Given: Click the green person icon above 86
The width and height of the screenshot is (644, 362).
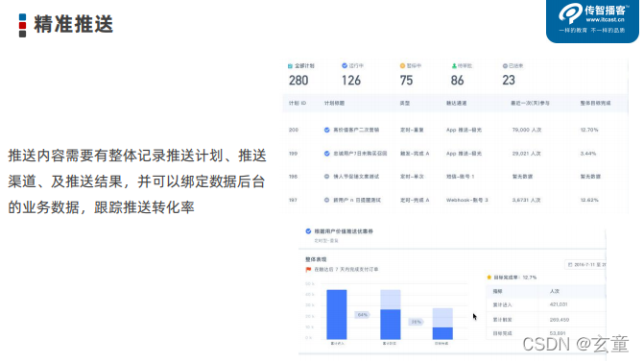Looking at the screenshot, I should click(x=454, y=65).
